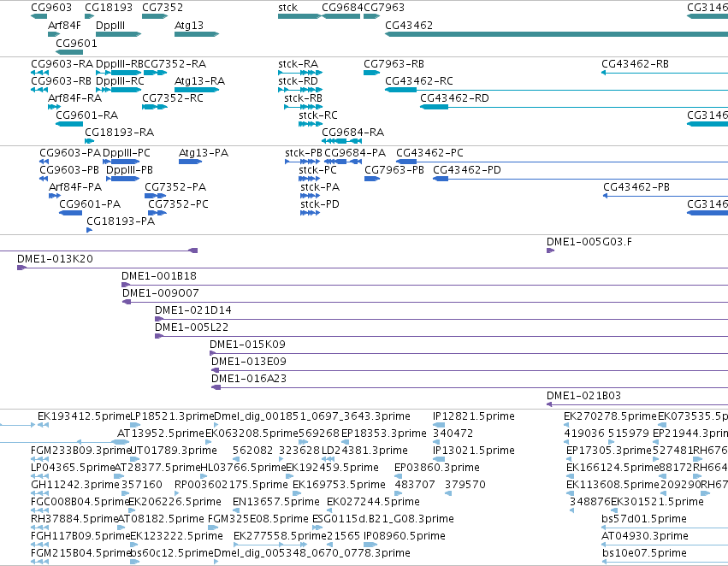Click the CG9684 gene label in top track
Image resolution: width=728 pixels, height=566 pixels.
[x=342, y=8]
